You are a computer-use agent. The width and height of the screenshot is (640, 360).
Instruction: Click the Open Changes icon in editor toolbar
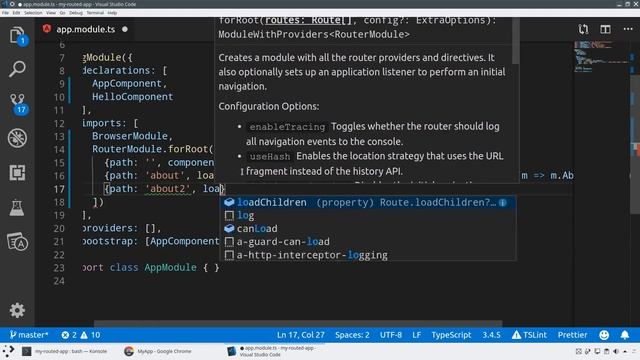coord(583,29)
